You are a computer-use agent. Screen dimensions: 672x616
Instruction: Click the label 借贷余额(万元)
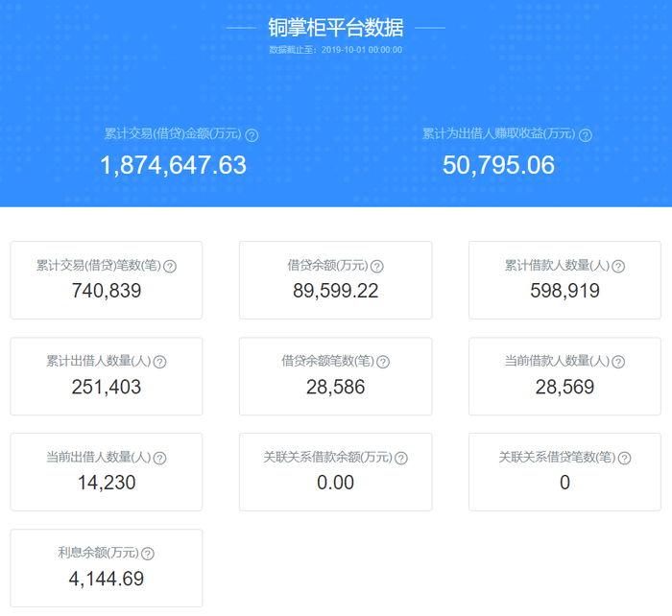coord(328,265)
